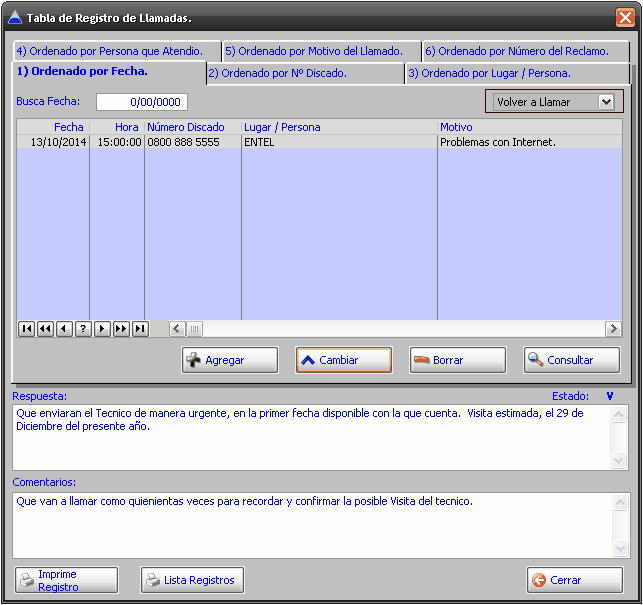
Task: Click the page-forward double arrow button
Action: pyautogui.click(x=121, y=329)
